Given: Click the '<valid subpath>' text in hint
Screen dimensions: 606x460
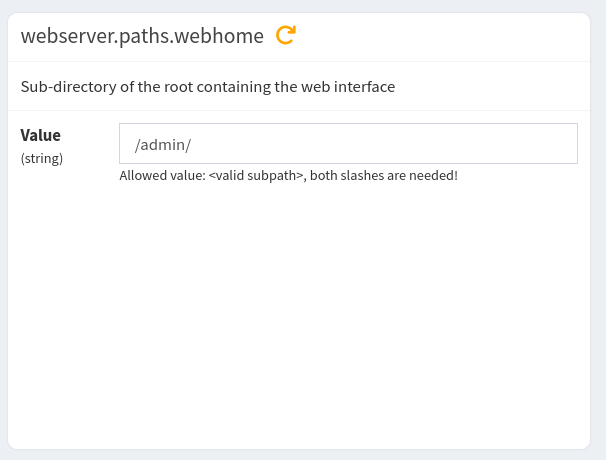Looking at the screenshot, I should point(257,176).
